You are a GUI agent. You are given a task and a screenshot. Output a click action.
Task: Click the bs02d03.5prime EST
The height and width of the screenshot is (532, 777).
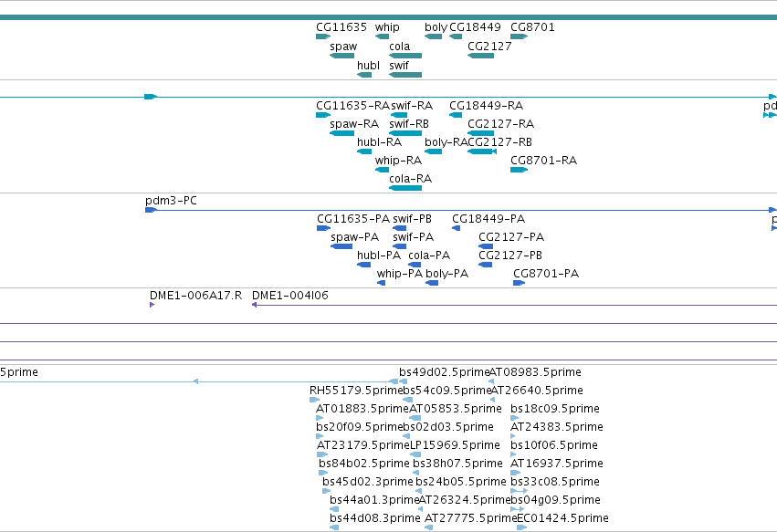[405, 436]
